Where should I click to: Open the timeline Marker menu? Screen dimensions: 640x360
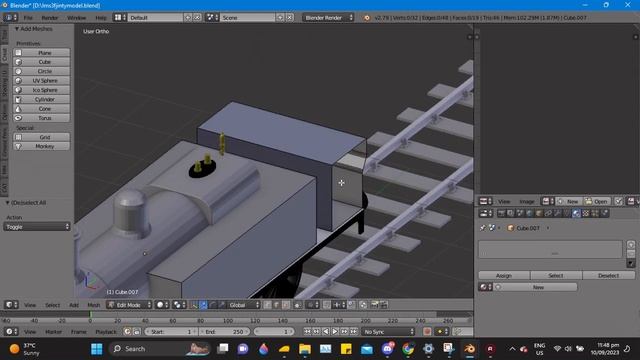pyautogui.click(x=53, y=332)
